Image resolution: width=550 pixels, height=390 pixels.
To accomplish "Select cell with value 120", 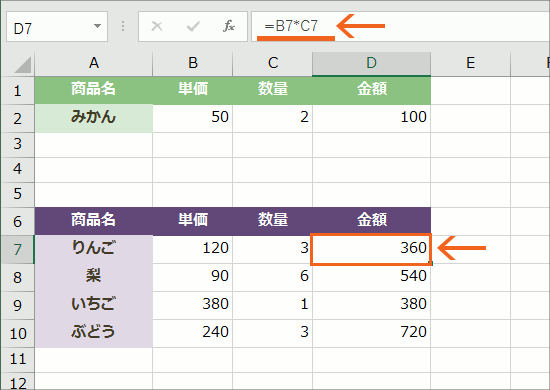I will pyautogui.click(x=193, y=249).
